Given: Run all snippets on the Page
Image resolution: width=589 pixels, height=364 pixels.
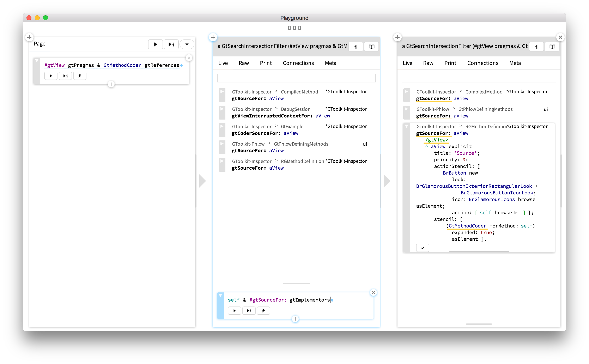Looking at the screenshot, I should (155, 44).
